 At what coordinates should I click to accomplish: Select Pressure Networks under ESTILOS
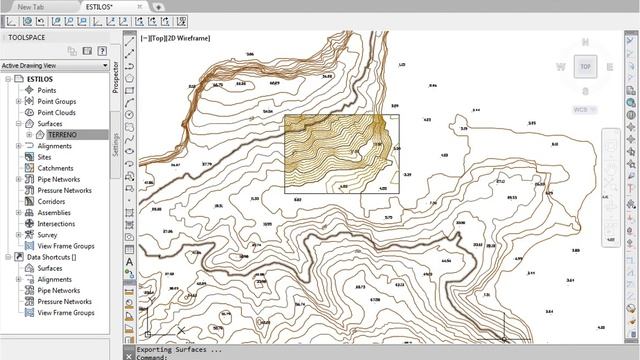coord(64,190)
